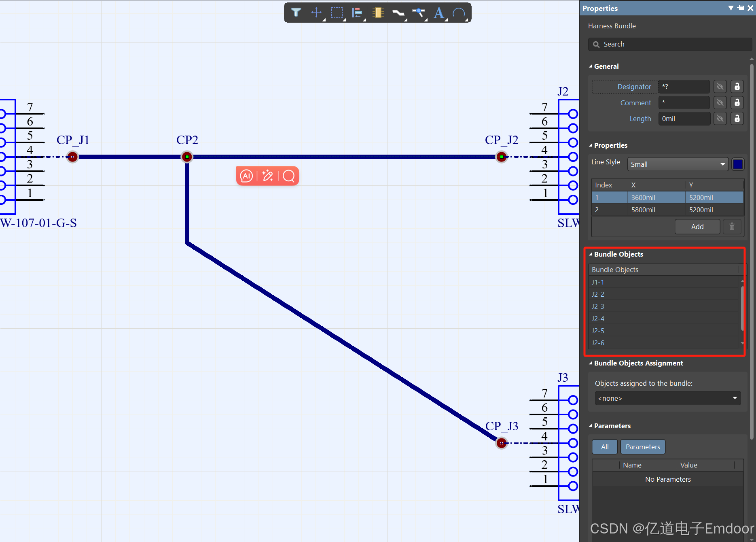This screenshot has width=756, height=542.
Task: Open the alignment tool in the toolbar
Action: pyautogui.click(x=357, y=13)
